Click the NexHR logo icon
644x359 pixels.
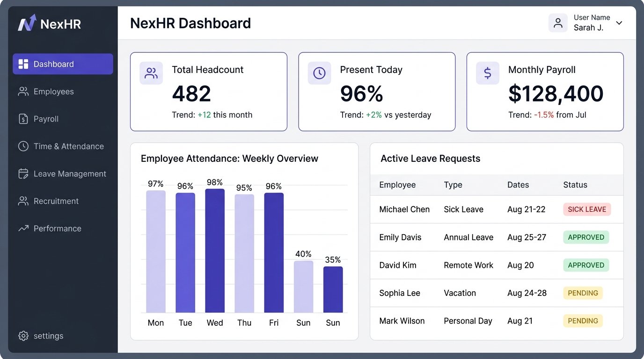pos(27,23)
